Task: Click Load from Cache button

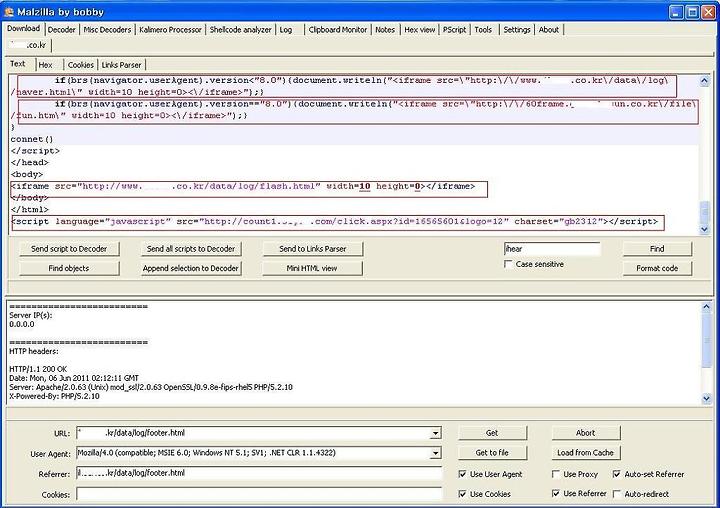Action: 586,452
